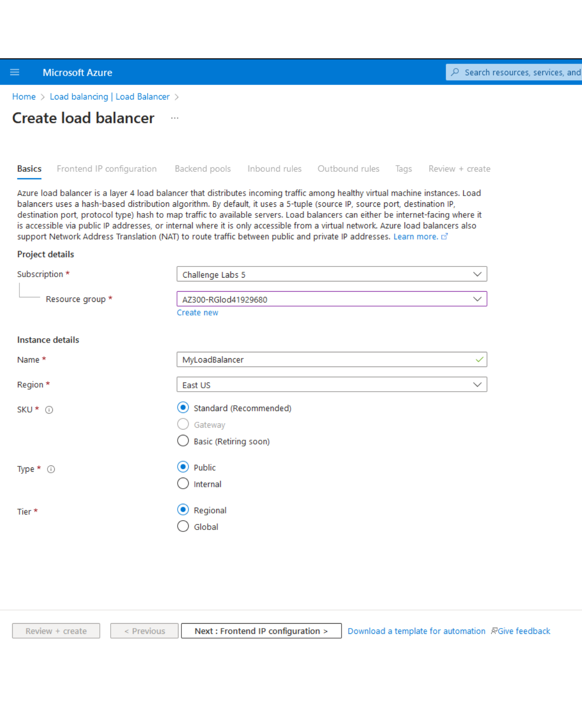Click the Previous button
This screenshot has height=728, width=582.
pos(145,631)
